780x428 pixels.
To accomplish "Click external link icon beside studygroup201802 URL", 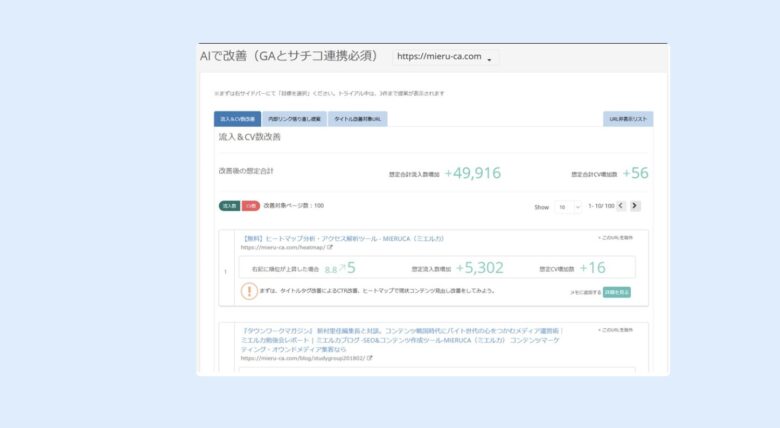I will 370,358.
